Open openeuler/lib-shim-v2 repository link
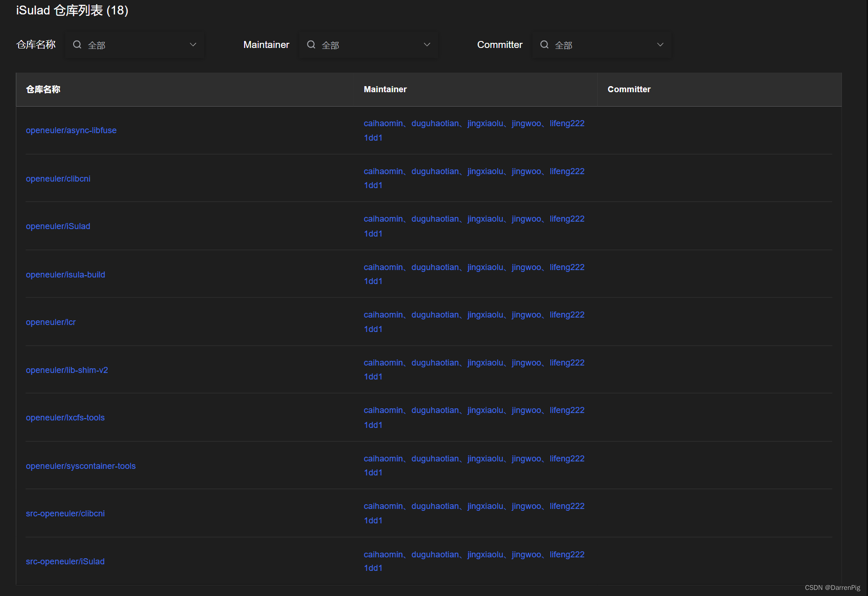Image resolution: width=868 pixels, height=596 pixels. pyautogui.click(x=67, y=370)
